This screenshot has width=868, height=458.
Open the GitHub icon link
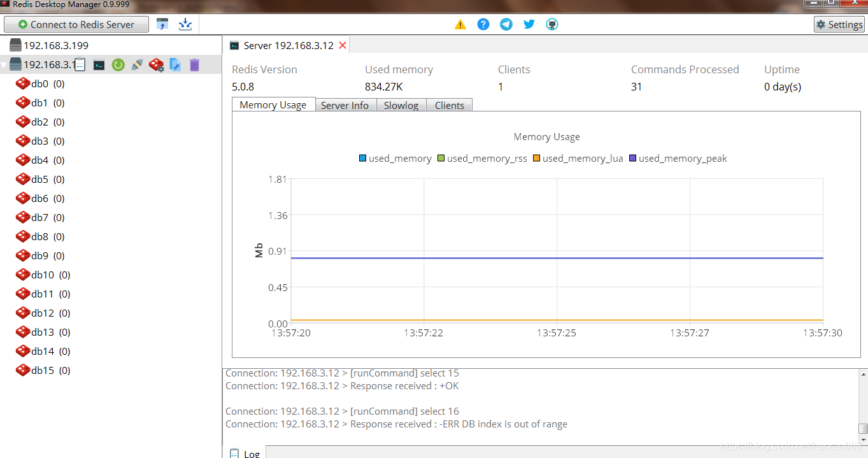tap(552, 24)
